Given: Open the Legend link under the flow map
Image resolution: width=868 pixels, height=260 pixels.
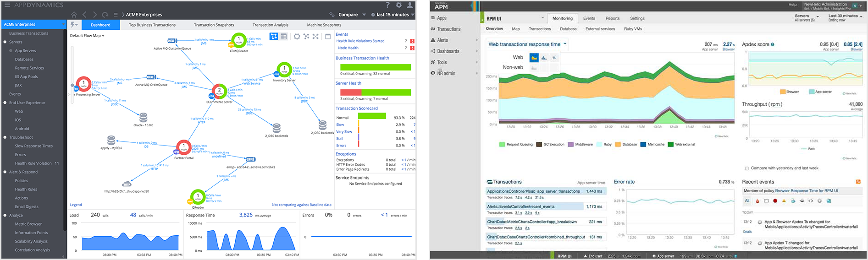Looking at the screenshot, I should (x=76, y=205).
